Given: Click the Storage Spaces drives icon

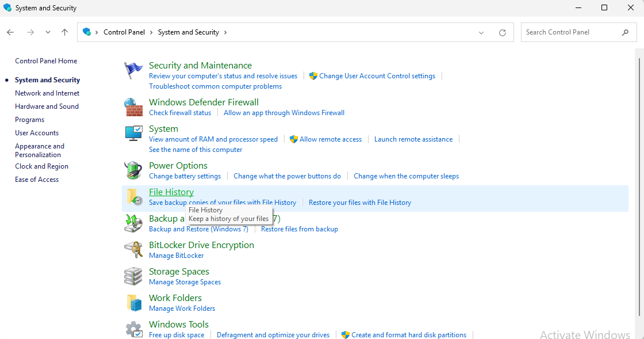Looking at the screenshot, I should (133, 276).
